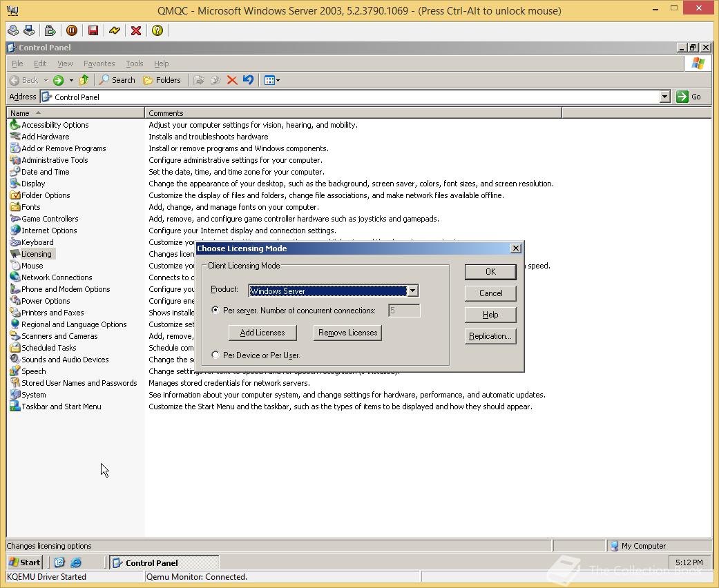Screen dimensions: 719x588
Task: Toggle the Folders pane button
Action: coord(162,80)
